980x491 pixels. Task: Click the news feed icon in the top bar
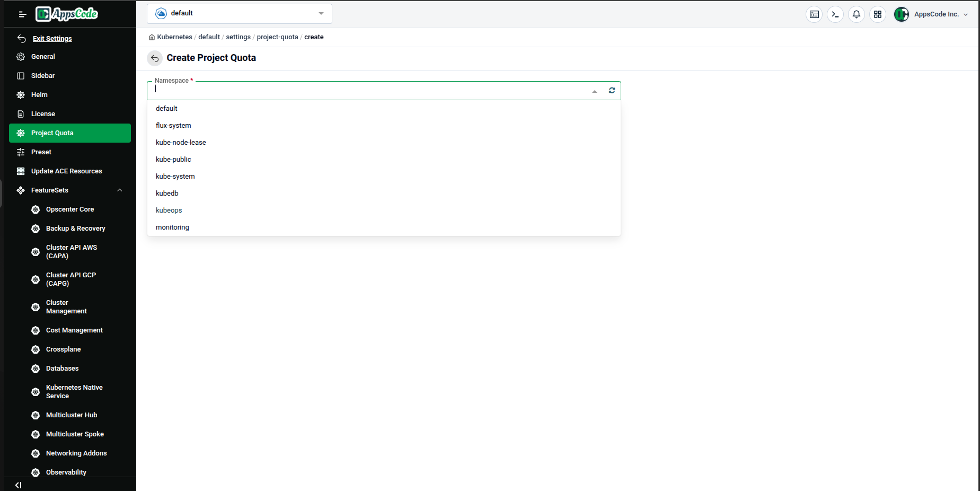814,14
